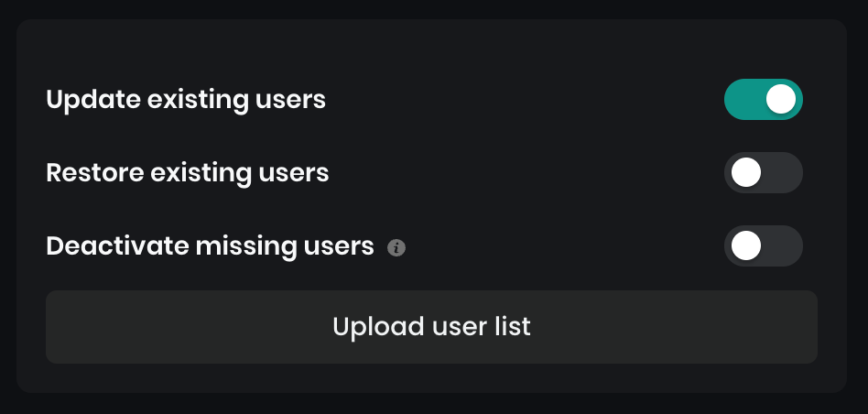
Task: Enable deactivation of missing users
Action: pyautogui.click(x=763, y=246)
